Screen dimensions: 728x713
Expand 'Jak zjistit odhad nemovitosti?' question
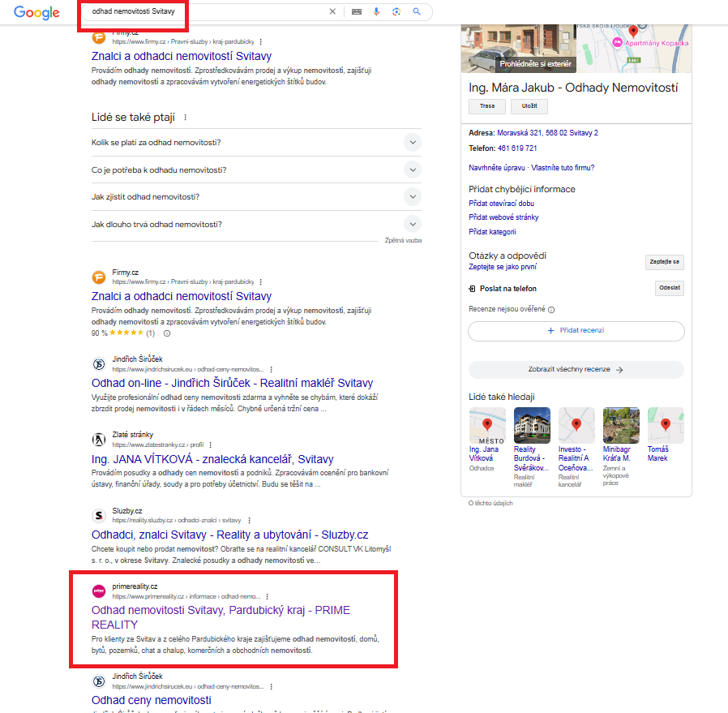click(x=256, y=197)
